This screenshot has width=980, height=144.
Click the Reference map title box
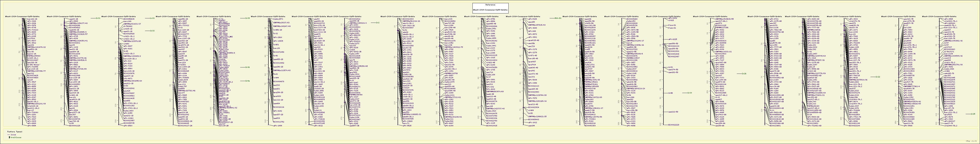tap(490, 8)
